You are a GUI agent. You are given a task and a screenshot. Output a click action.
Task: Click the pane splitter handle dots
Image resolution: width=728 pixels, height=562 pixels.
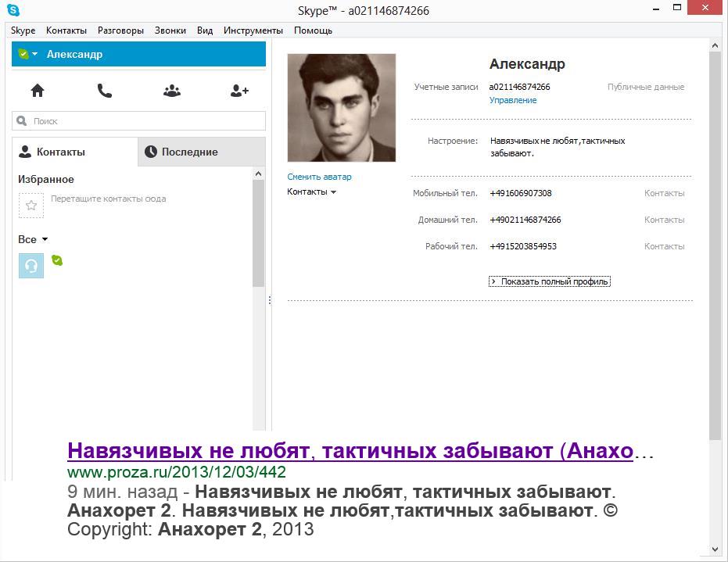(269, 300)
